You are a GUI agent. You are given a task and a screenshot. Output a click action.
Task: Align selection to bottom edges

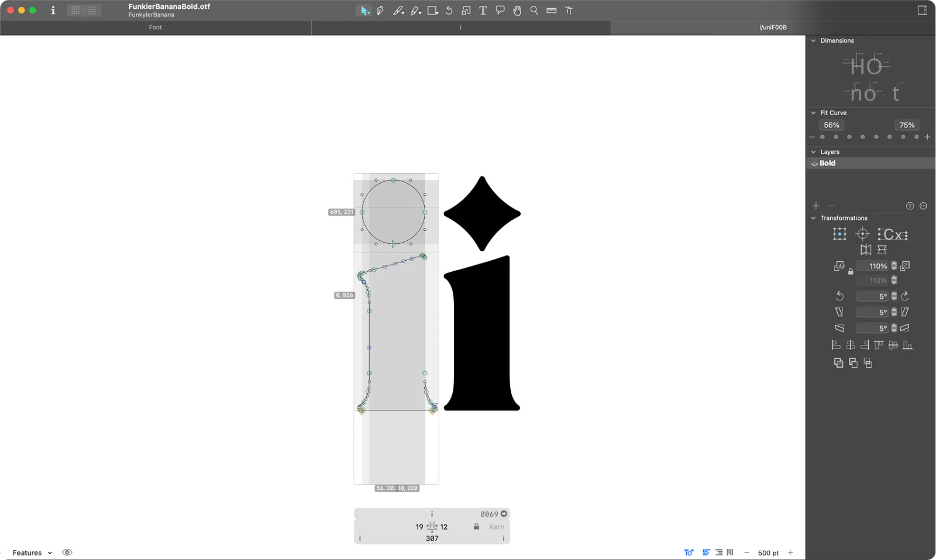point(907,345)
